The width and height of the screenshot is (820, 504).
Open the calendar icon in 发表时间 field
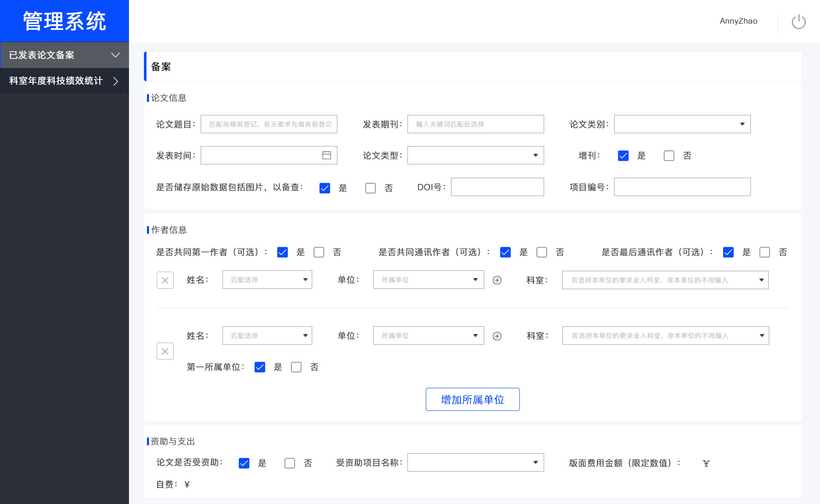[x=326, y=155]
